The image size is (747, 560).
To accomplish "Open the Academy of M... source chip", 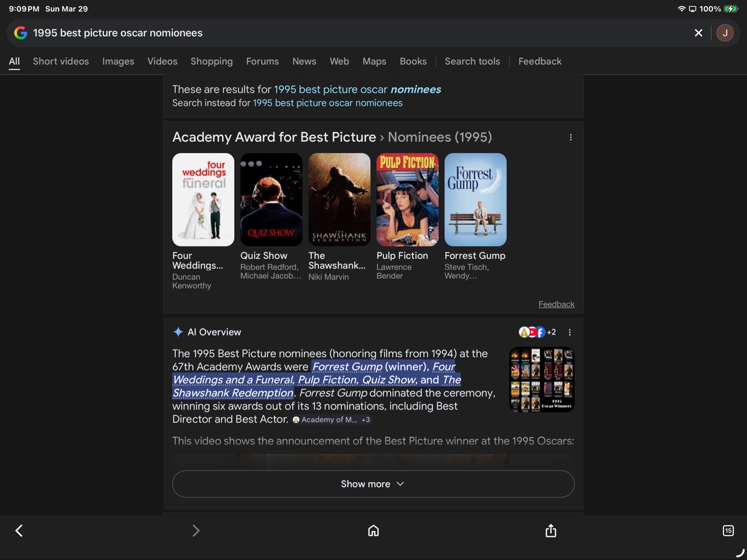I will coord(325,420).
